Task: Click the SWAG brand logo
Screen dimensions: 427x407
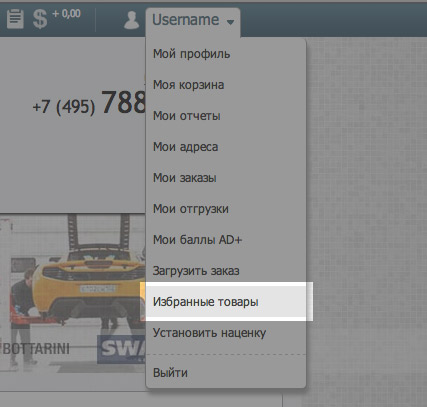Action: tap(122, 349)
